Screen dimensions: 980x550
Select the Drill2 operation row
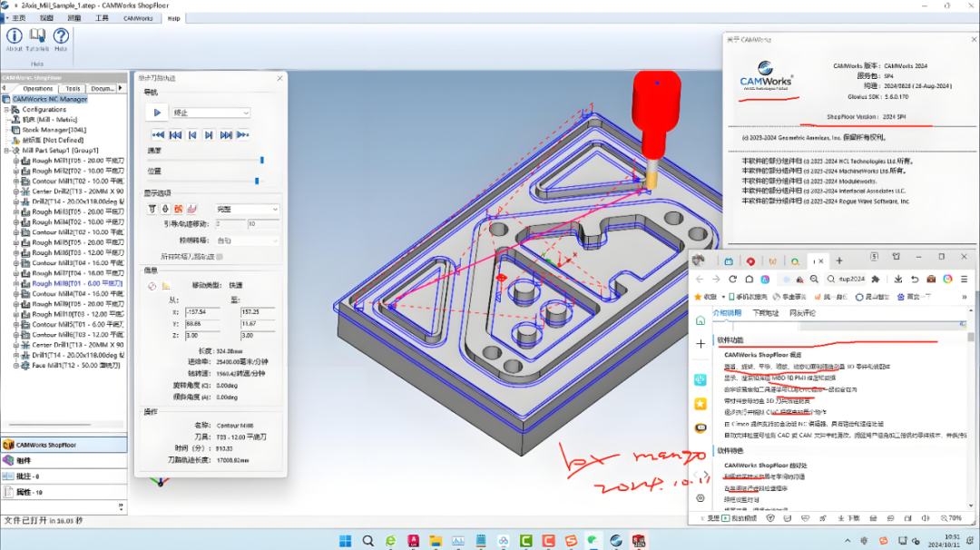pyautogui.click(x=77, y=201)
